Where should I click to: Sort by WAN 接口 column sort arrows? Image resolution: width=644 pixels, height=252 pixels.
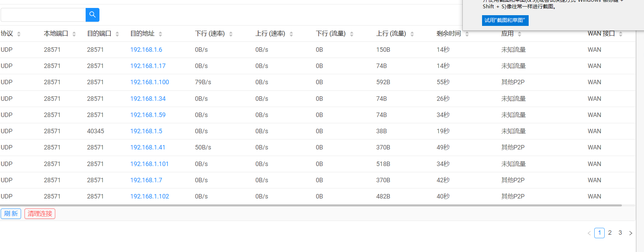pyautogui.click(x=621, y=34)
